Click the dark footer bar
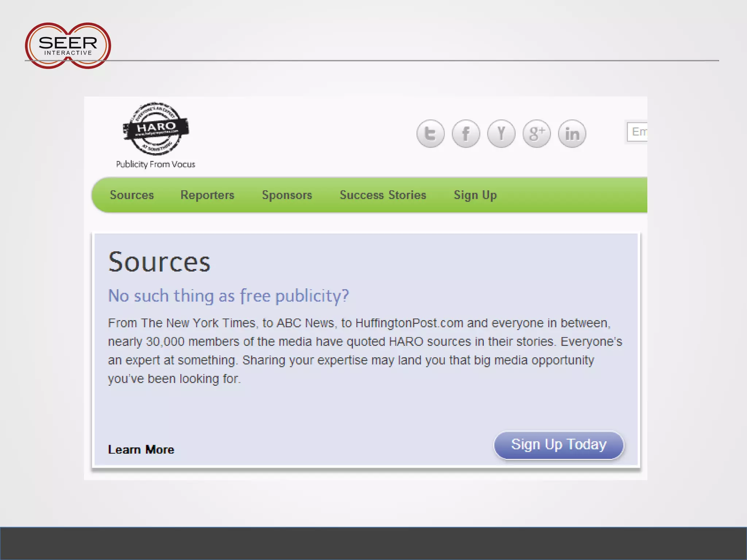Screen dimensions: 747x560 tap(373, 544)
